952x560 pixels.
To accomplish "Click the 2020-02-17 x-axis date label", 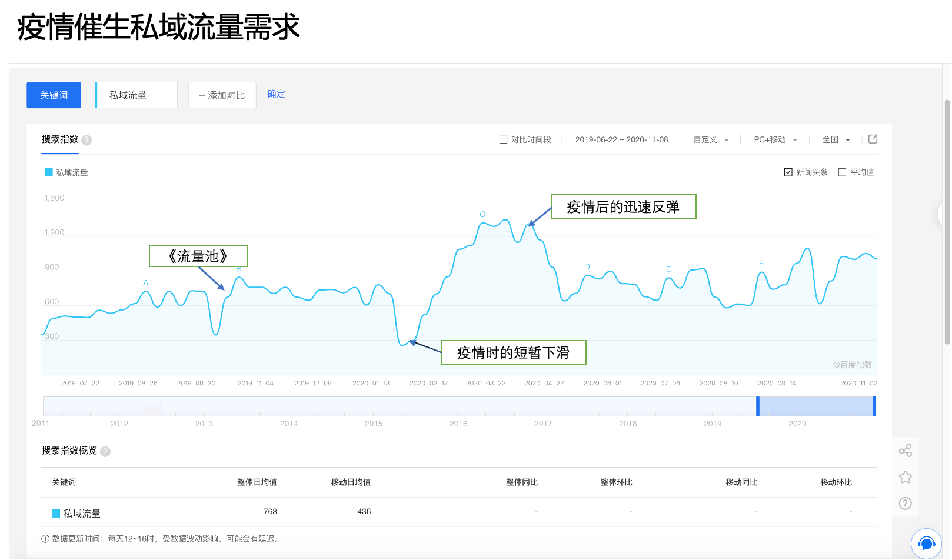I will pos(428,383).
